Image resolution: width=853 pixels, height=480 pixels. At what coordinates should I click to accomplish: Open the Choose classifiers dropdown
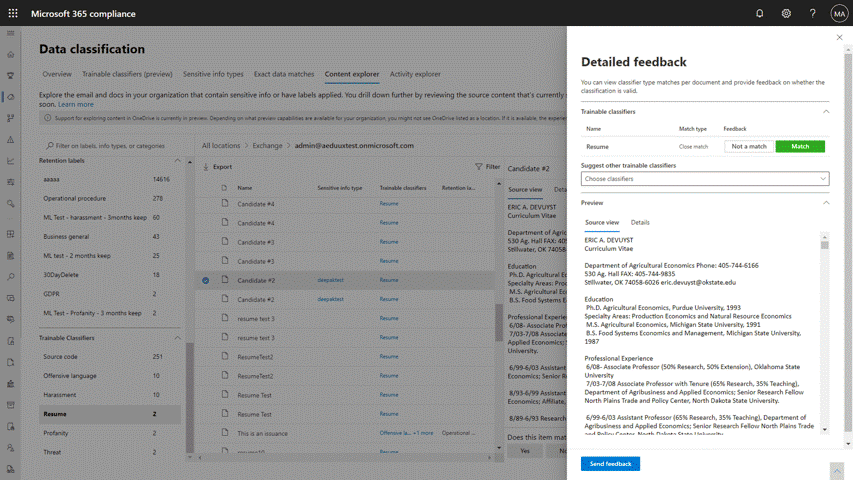click(x=705, y=179)
